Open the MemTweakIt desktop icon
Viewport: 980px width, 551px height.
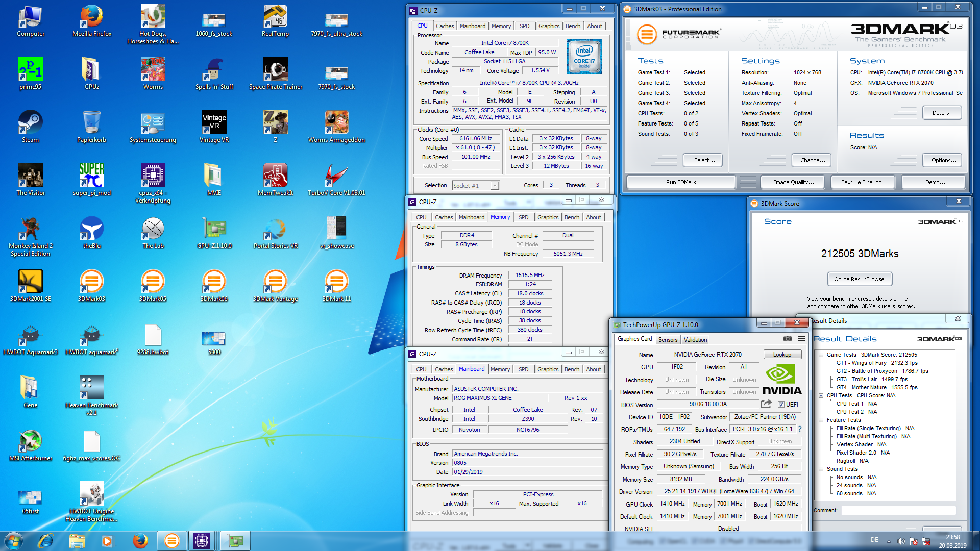[x=275, y=181]
